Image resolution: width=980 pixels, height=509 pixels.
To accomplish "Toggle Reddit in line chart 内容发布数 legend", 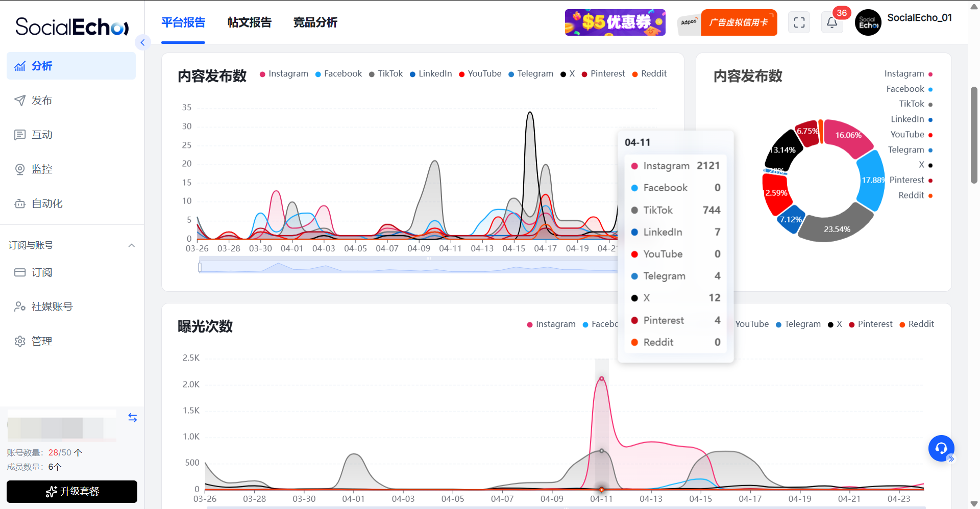I will tap(649, 74).
